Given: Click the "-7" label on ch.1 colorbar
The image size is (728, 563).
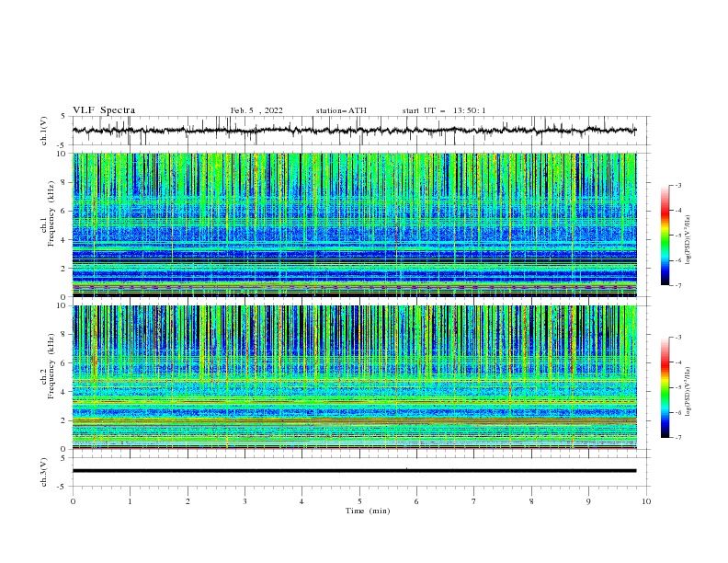Looking at the screenshot, I should (677, 285).
